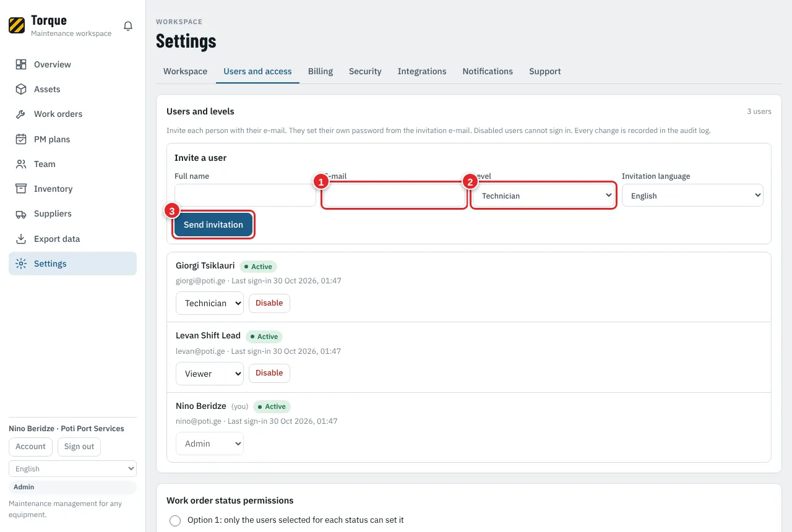Focus the E-mail input field
The width and height of the screenshot is (792, 532).
[394, 195]
